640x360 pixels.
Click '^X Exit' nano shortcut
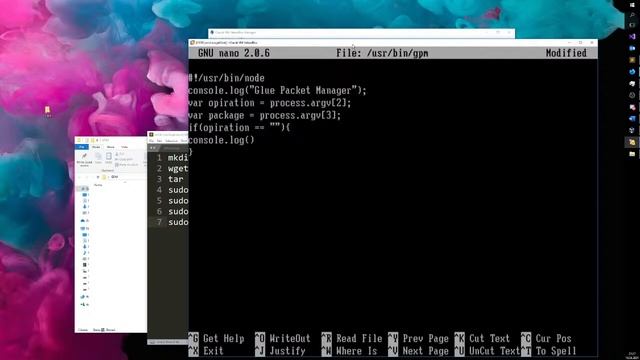point(206,351)
